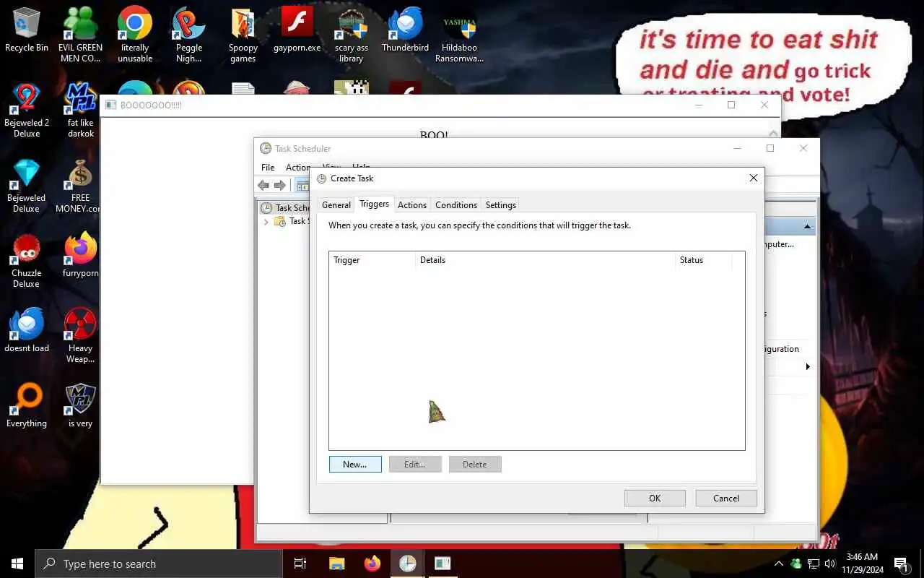The image size is (924, 578).
Task: Open File Explorer from the taskbar
Action: (x=336, y=564)
